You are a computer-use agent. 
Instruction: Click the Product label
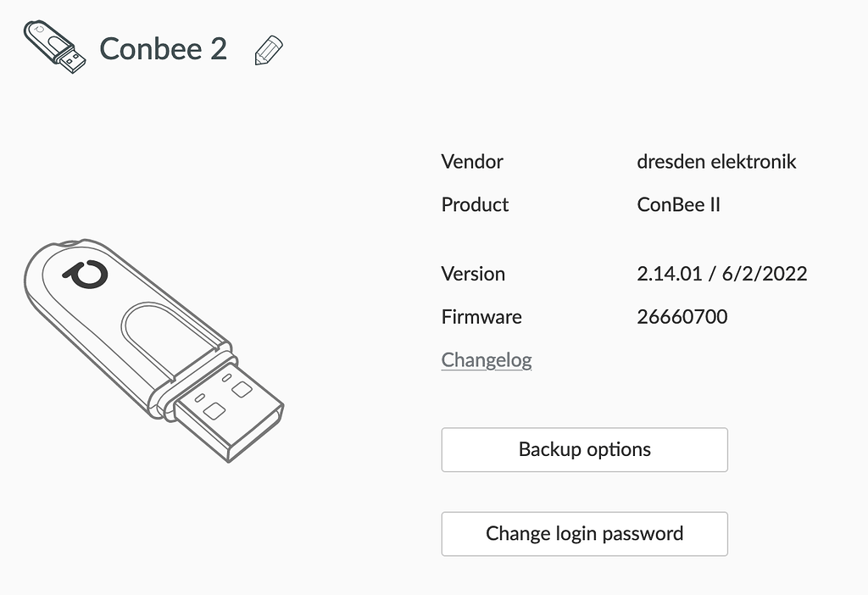pyautogui.click(x=475, y=204)
